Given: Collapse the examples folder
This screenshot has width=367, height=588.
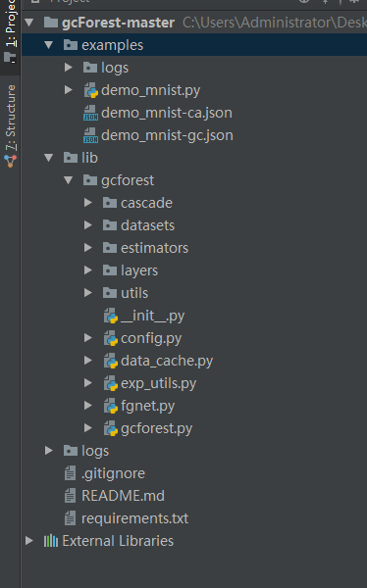Looking at the screenshot, I should [x=49, y=45].
